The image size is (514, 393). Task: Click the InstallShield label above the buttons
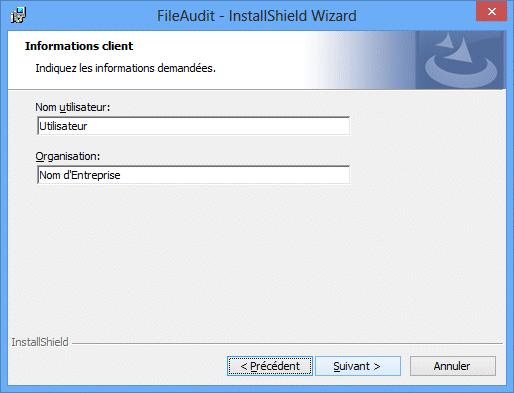click(x=40, y=342)
